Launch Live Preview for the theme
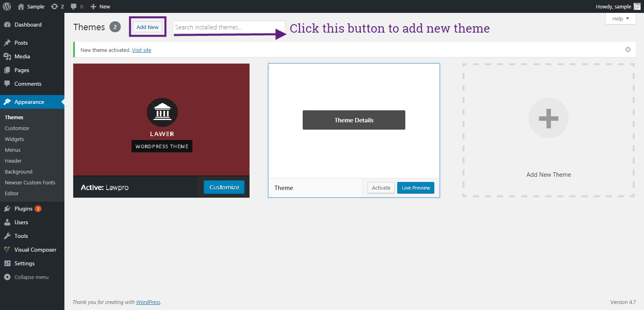The width and height of the screenshot is (644, 310). [415, 188]
